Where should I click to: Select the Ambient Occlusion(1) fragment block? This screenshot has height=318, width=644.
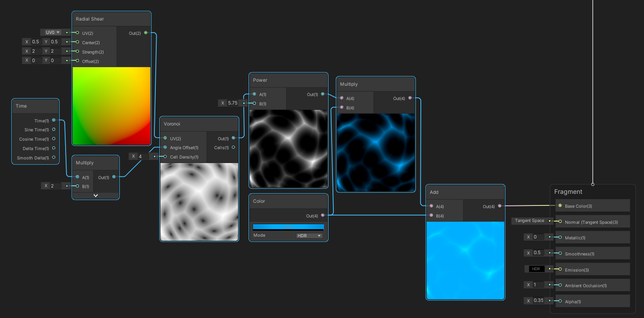point(593,285)
